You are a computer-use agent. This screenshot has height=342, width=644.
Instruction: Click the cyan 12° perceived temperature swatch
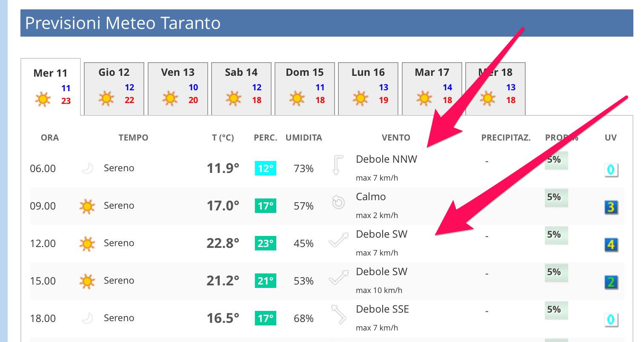[265, 169]
